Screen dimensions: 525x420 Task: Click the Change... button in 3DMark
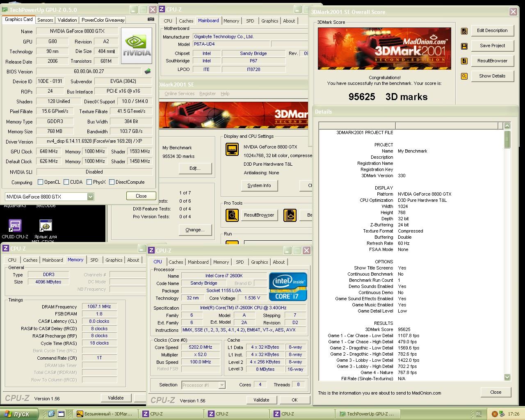pyautogui.click(x=195, y=230)
